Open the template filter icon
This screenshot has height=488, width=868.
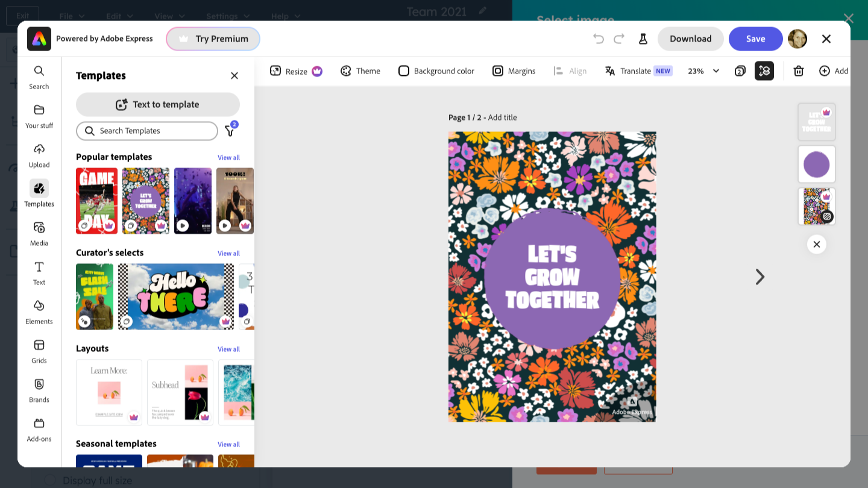point(230,131)
